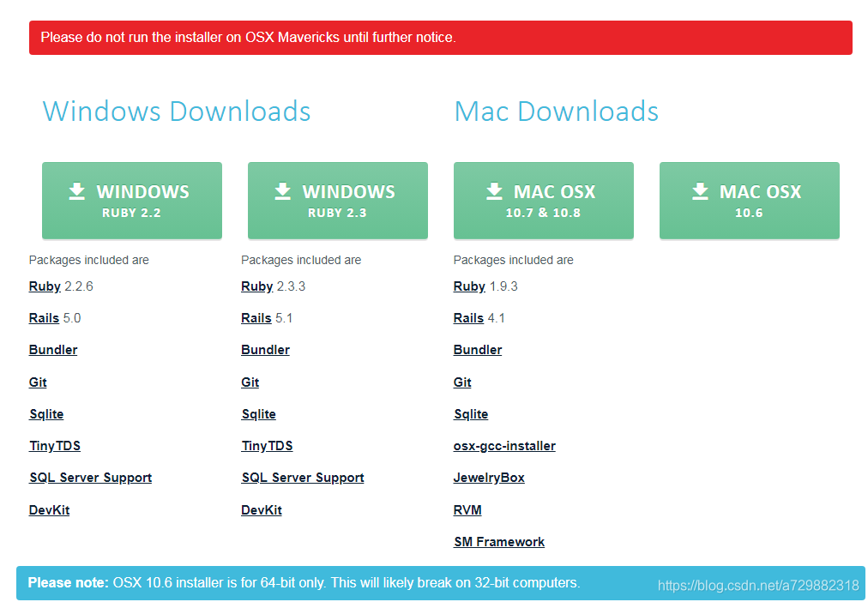The width and height of the screenshot is (868, 602).
Task: Open Sqlite link under Ruby 2.2 column
Action: click(46, 414)
